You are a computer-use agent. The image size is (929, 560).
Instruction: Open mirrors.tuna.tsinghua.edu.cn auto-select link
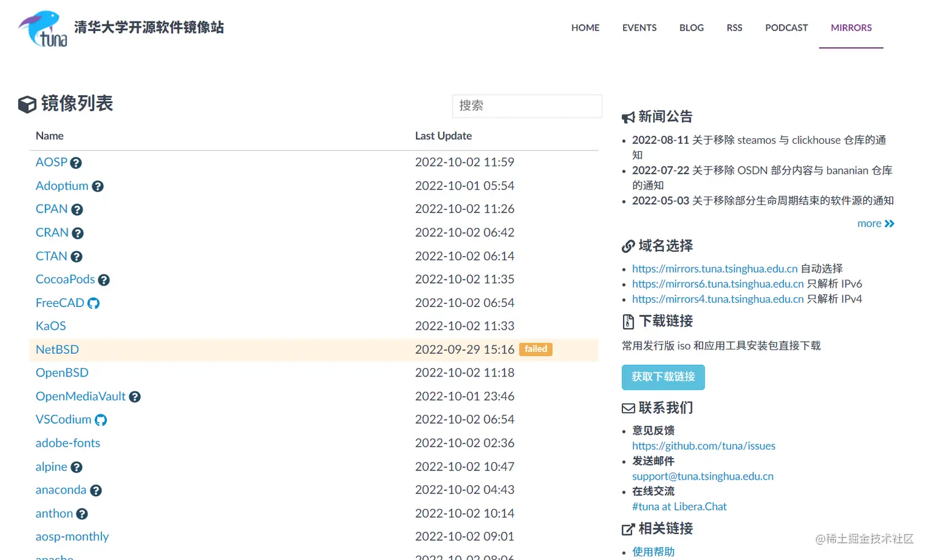tap(715, 268)
